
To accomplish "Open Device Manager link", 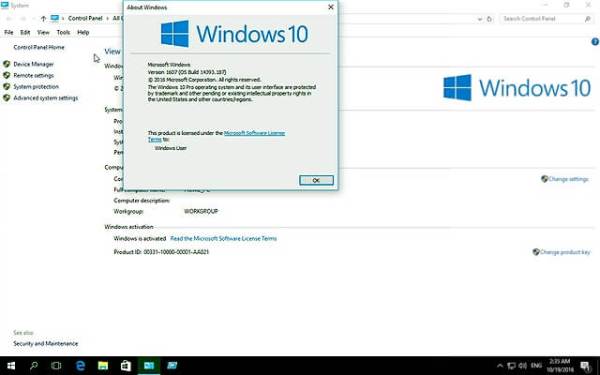I will [x=34, y=64].
